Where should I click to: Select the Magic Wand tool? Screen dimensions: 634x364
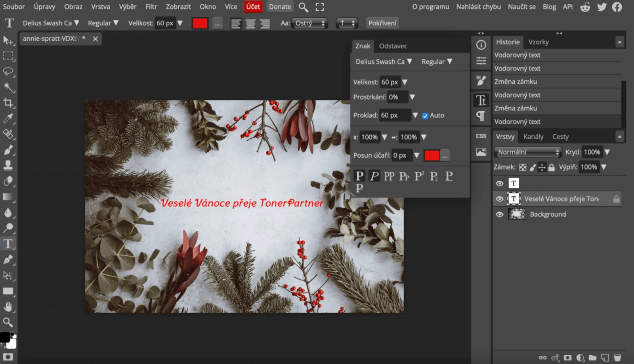point(8,87)
